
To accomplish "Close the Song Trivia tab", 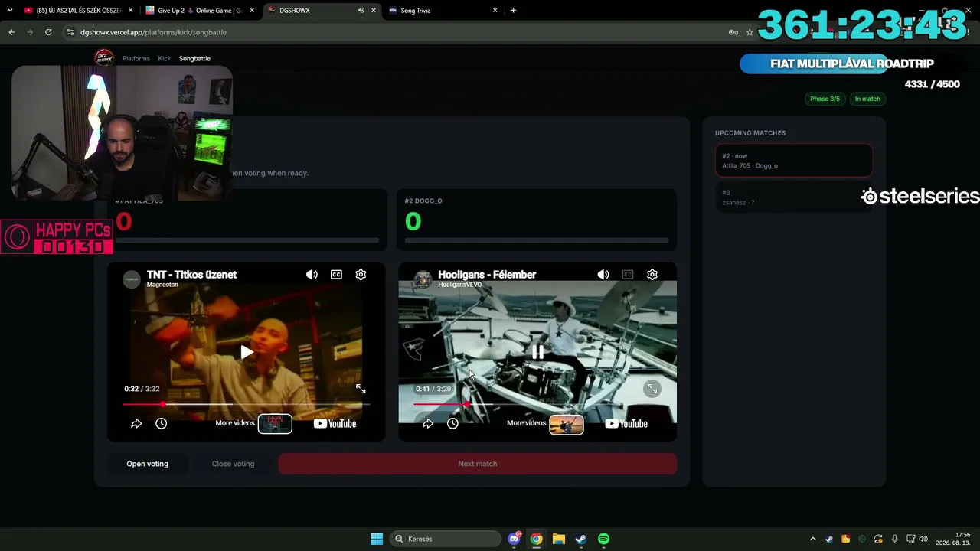I will [x=495, y=11].
